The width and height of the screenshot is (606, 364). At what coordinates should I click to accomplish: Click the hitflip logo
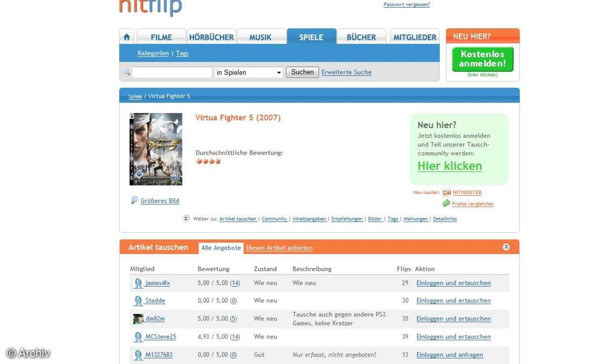pos(150,7)
